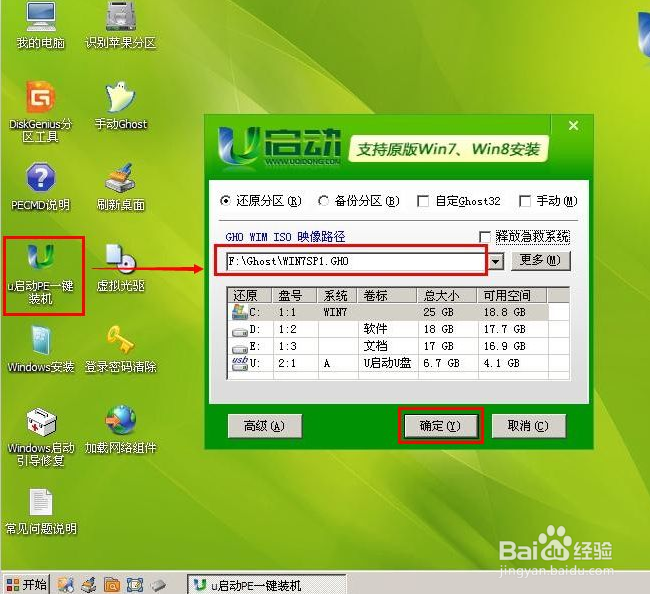Click the 盘号 column header
The height and width of the screenshot is (594, 650).
[295, 296]
